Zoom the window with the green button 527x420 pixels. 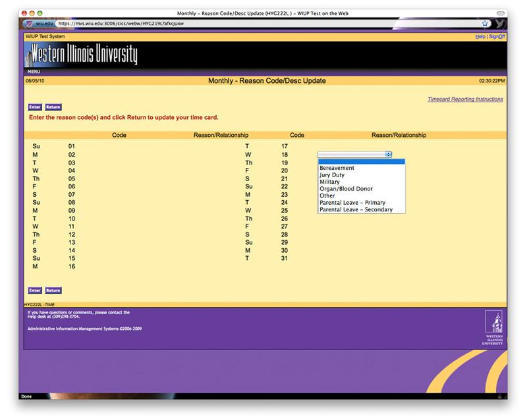(40, 13)
